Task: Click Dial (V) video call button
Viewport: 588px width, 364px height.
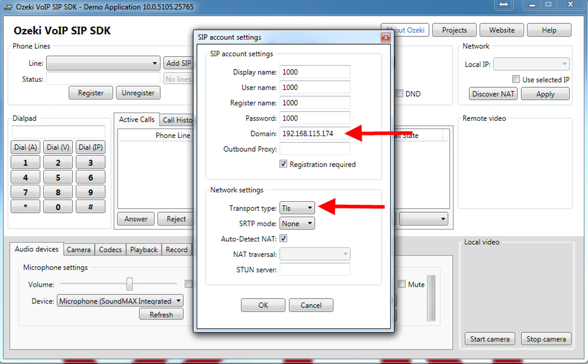Action: 58,147
